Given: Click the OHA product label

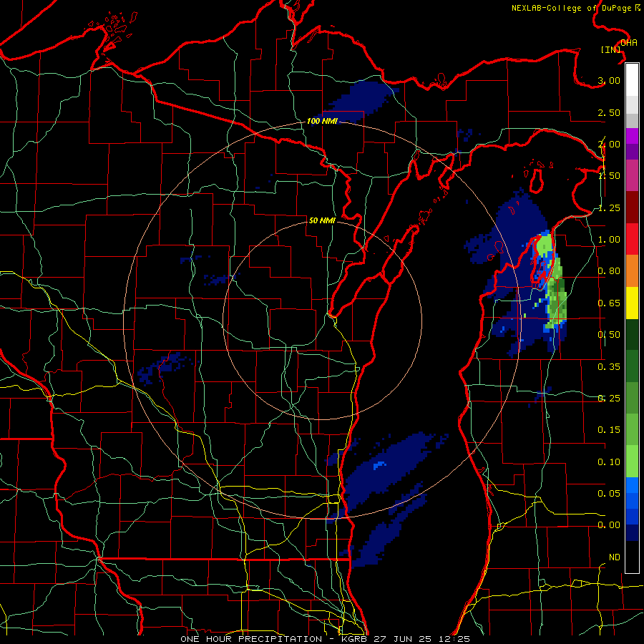Looking at the screenshot, I should [x=628, y=43].
